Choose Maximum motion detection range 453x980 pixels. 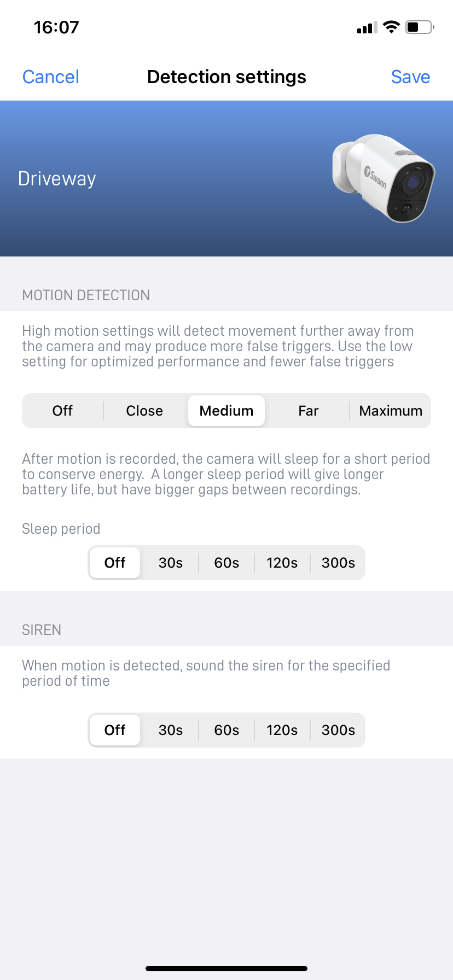(x=391, y=411)
